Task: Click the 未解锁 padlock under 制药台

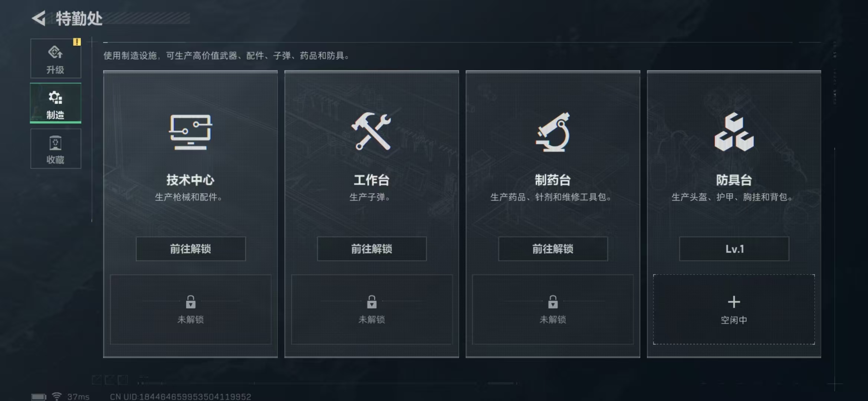Action: coord(553,302)
